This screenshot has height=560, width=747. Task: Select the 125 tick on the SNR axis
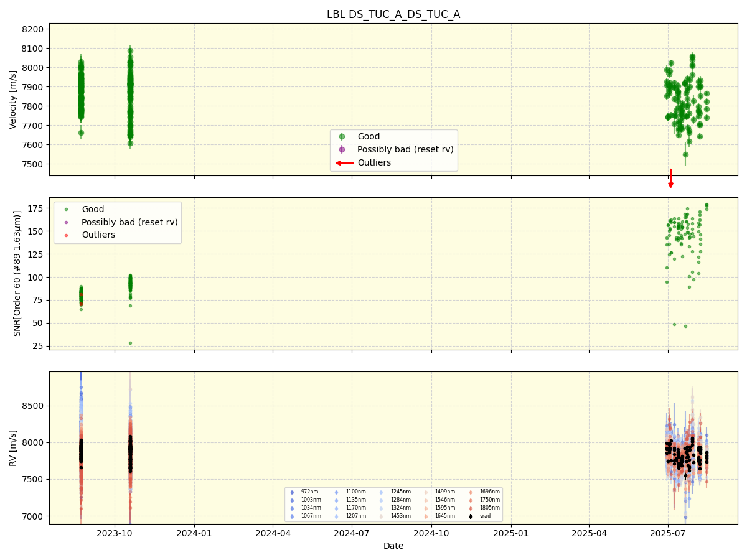click(x=35, y=254)
